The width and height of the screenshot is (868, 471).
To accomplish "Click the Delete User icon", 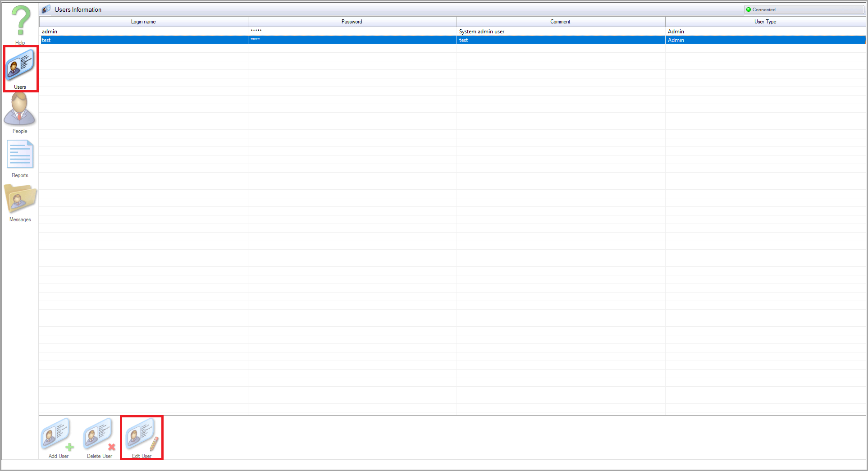I will (x=100, y=438).
